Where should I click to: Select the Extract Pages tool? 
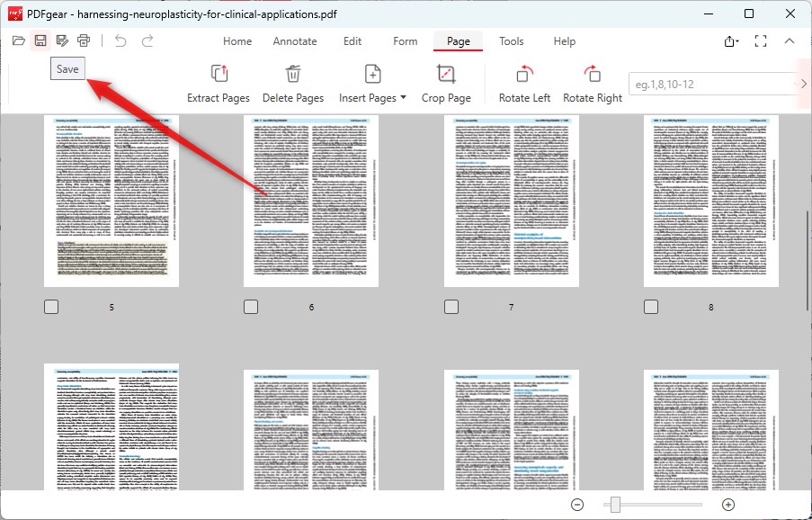click(218, 83)
